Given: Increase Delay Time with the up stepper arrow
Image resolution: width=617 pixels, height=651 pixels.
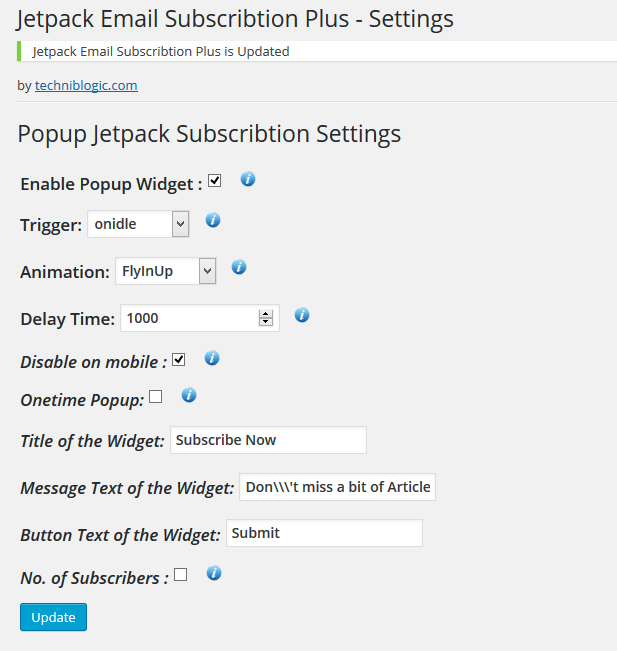Looking at the screenshot, I should pos(266,314).
